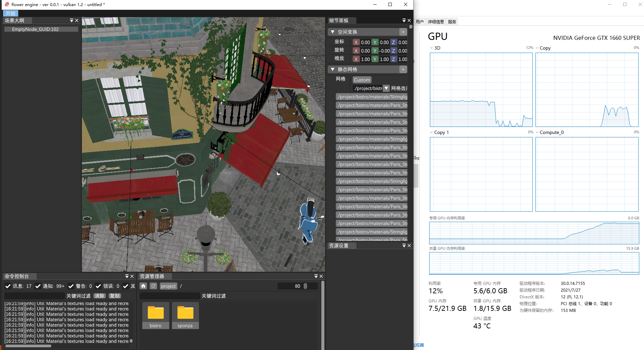
Task: Click the refresh icon in asset manager
Action: click(153, 286)
